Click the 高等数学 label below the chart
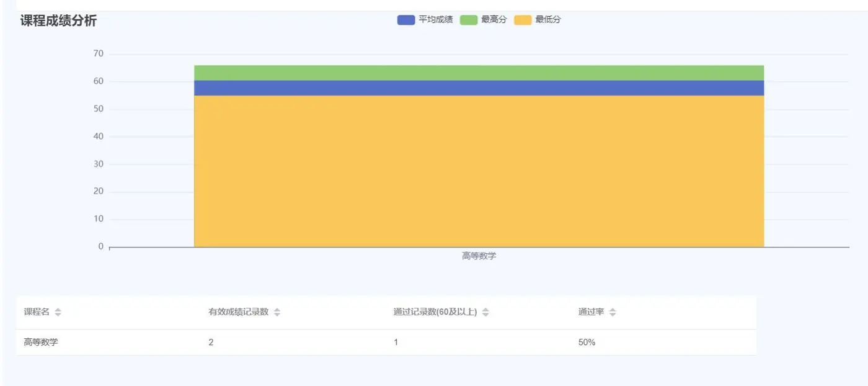Image resolution: width=868 pixels, height=386 pixels. click(x=479, y=255)
